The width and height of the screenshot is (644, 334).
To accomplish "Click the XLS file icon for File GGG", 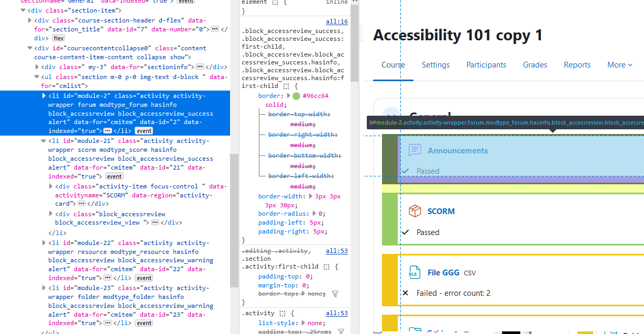I will pos(415,272).
